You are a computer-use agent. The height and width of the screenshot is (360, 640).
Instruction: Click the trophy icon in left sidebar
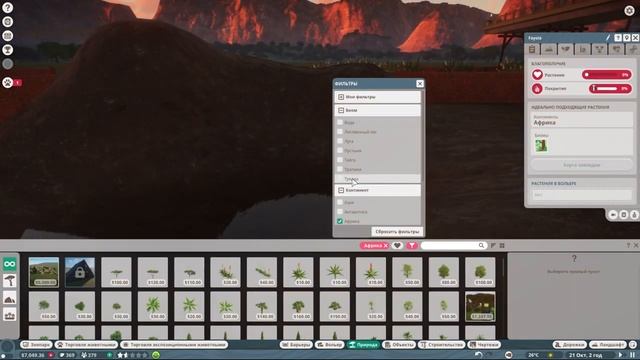(7, 50)
